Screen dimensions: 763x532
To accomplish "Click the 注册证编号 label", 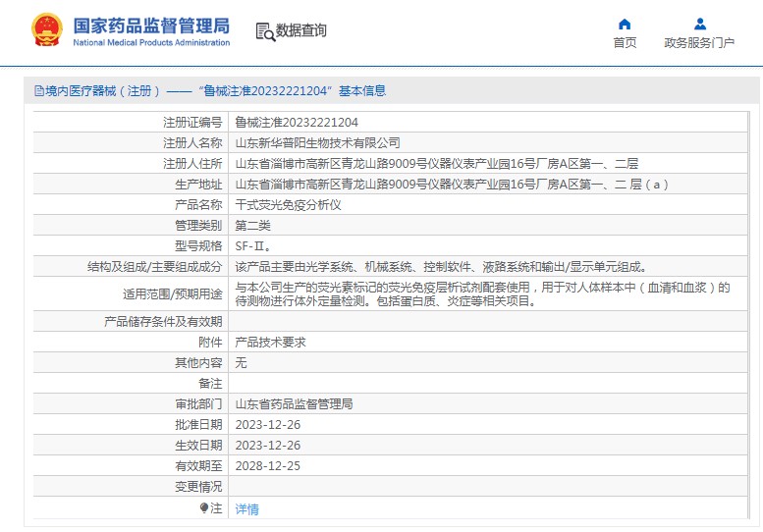I will [x=192, y=122].
